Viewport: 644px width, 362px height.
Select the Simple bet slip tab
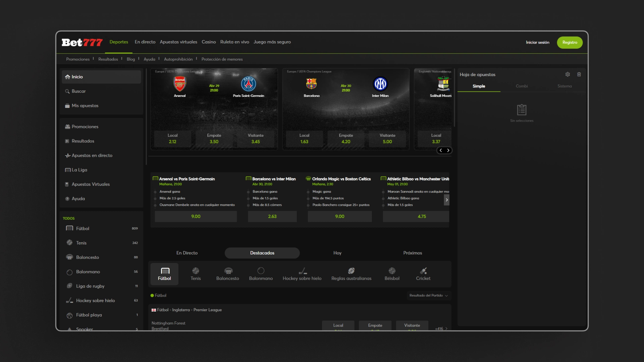point(479,86)
